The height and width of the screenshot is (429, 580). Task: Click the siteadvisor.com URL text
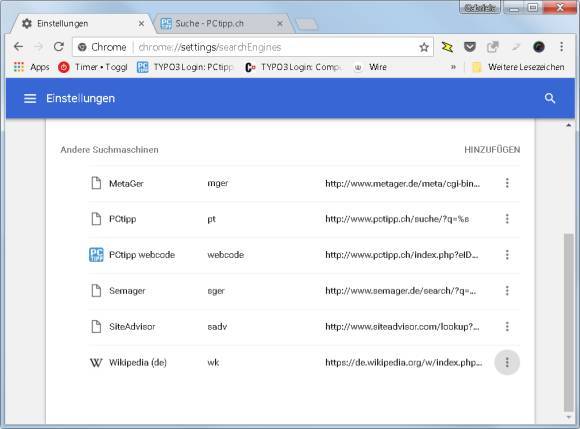(402, 327)
